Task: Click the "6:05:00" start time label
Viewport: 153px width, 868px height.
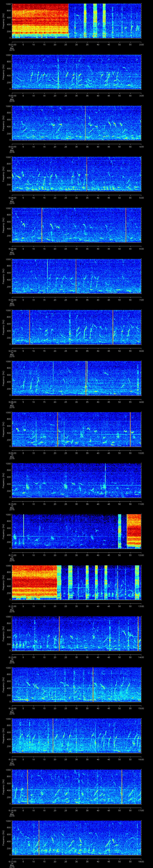Action: [12, 249]
